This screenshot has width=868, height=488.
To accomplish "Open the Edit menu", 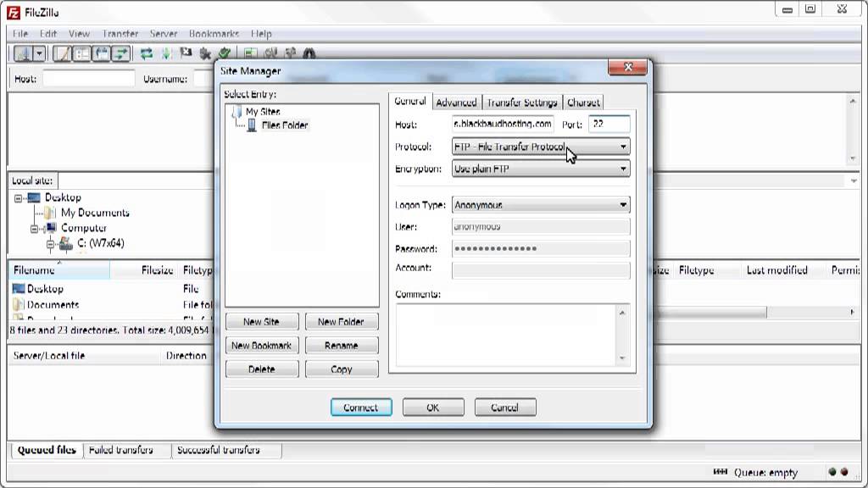I will 48,34.
